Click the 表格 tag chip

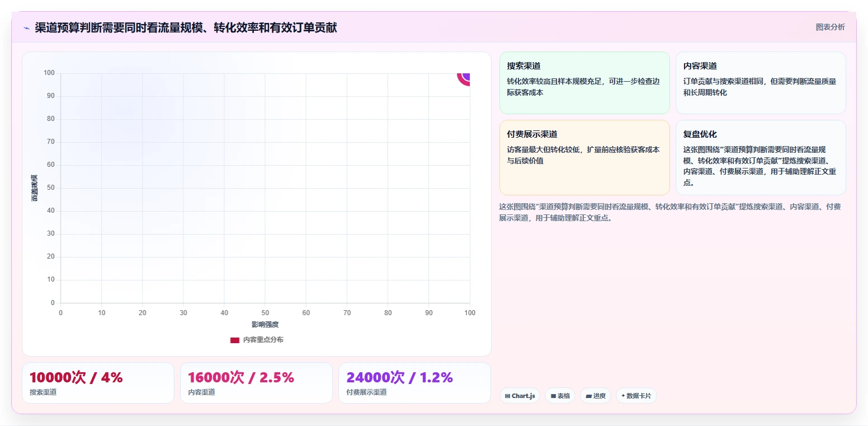tap(560, 396)
